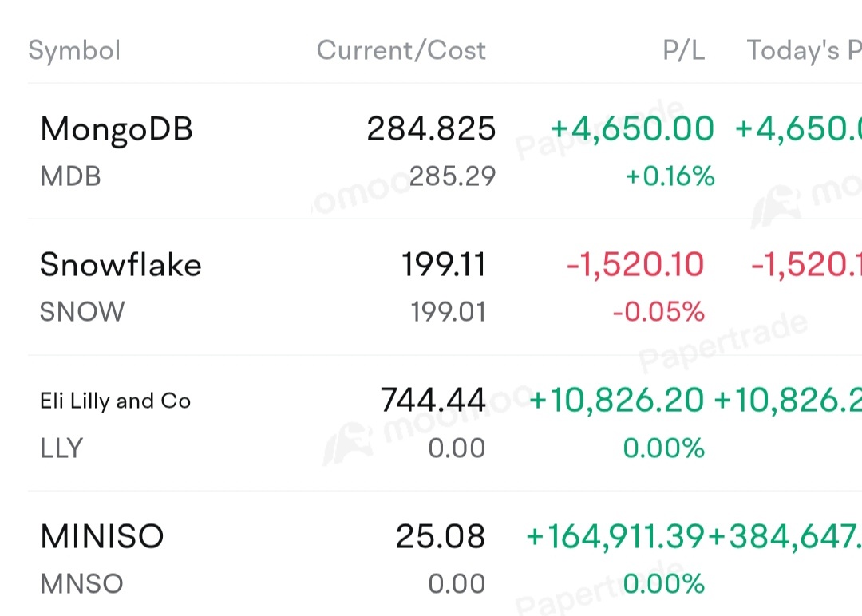The image size is (862, 616).
Task: Click Snowflake P/L value -1,520.10
Action: 635,264
